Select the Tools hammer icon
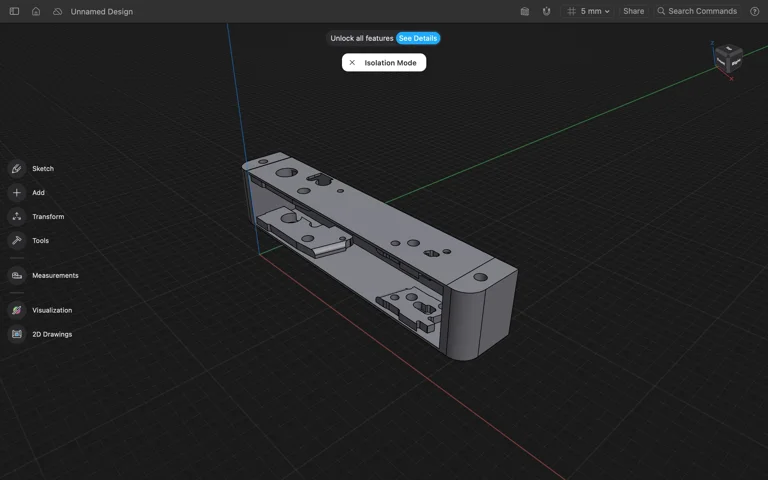Viewport: 768px width, 480px height. (x=17, y=241)
